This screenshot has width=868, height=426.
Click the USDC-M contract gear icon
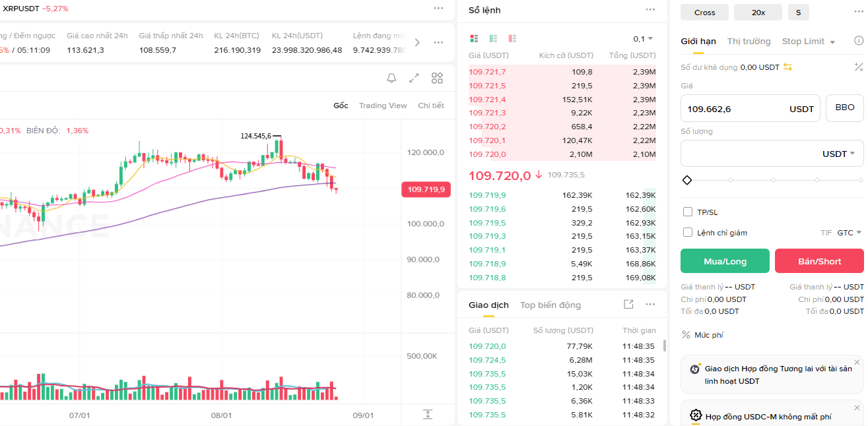(x=695, y=415)
